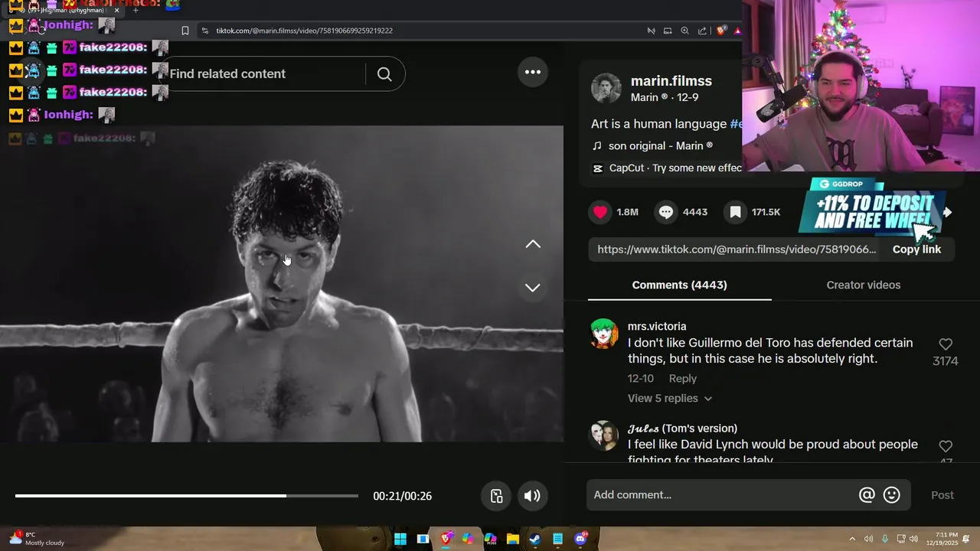
Task: Open the three-dots more options menu
Action: (x=533, y=72)
